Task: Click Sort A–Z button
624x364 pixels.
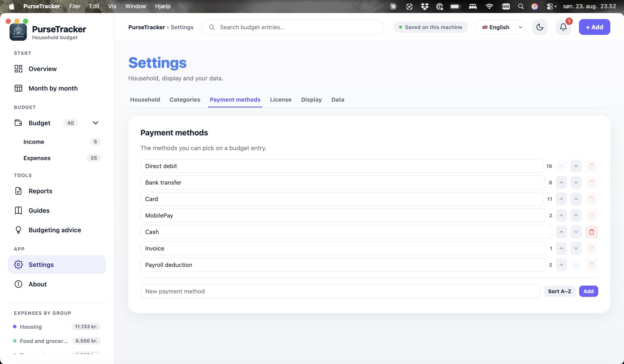Action: tap(559, 291)
